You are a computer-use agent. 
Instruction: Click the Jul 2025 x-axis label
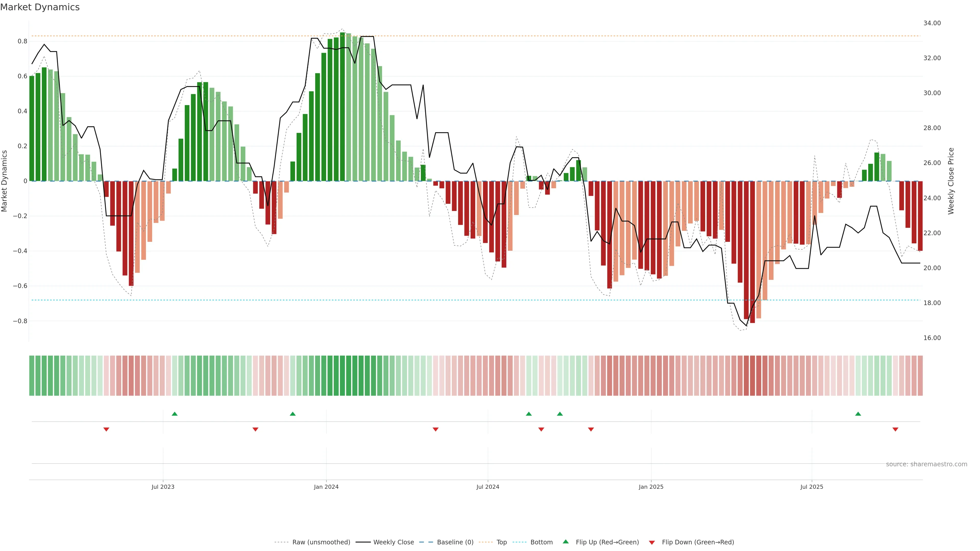click(812, 487)
